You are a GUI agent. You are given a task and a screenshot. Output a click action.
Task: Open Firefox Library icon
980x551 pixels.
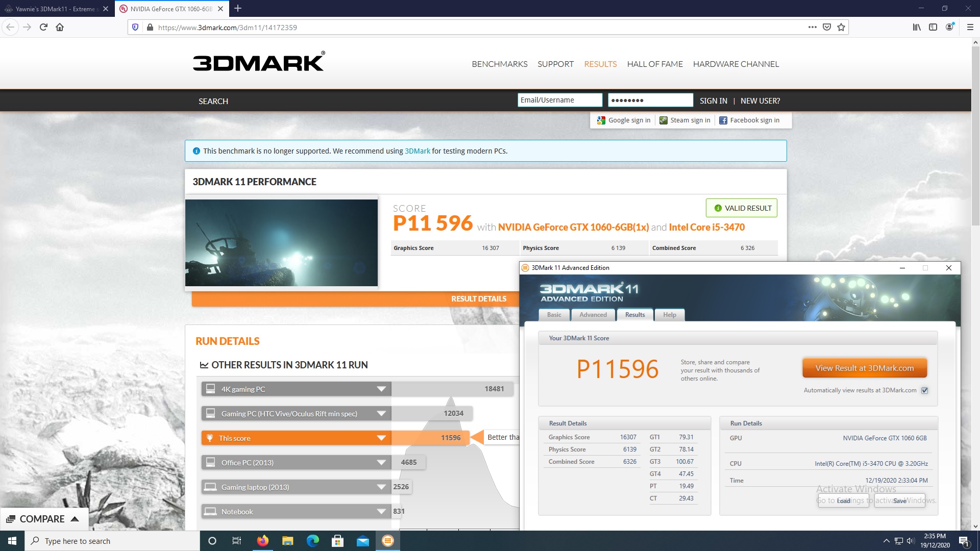pos(917,27)
